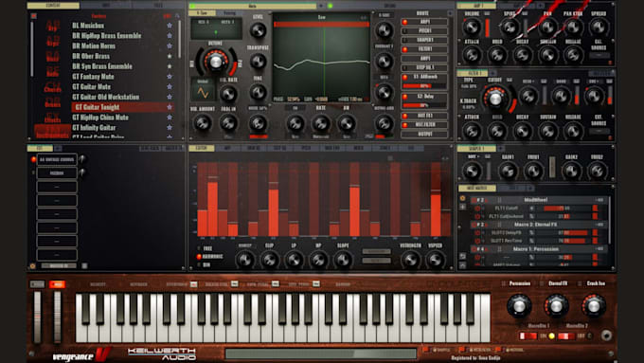Click the star next to BR Ober Brass
The image size is (644, 363).
tap(170, 56)
